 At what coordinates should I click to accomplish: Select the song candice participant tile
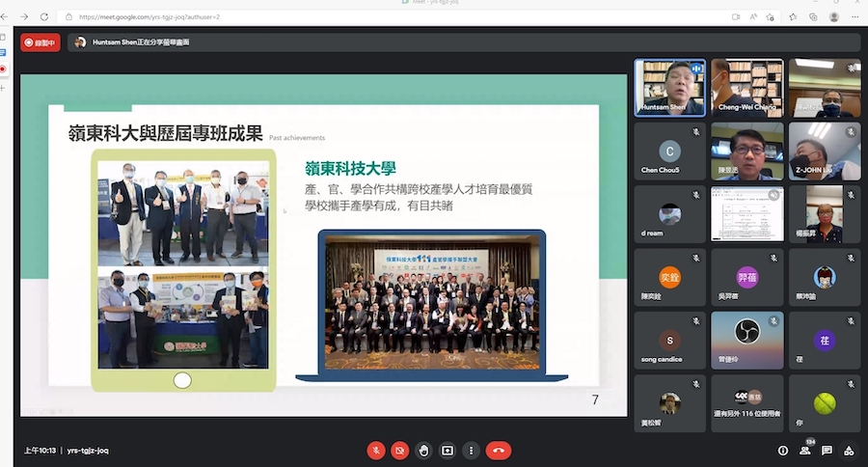pyautogui.click(x=670, y=341)
